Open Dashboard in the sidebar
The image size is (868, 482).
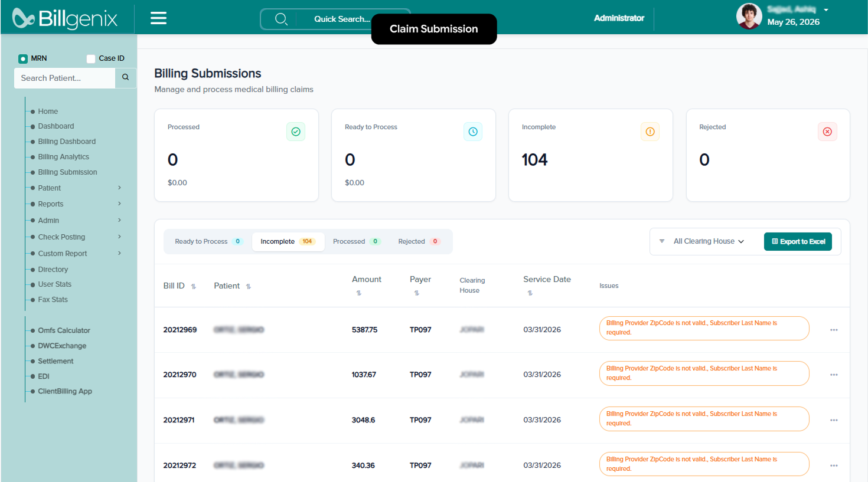tap(56, 126)
